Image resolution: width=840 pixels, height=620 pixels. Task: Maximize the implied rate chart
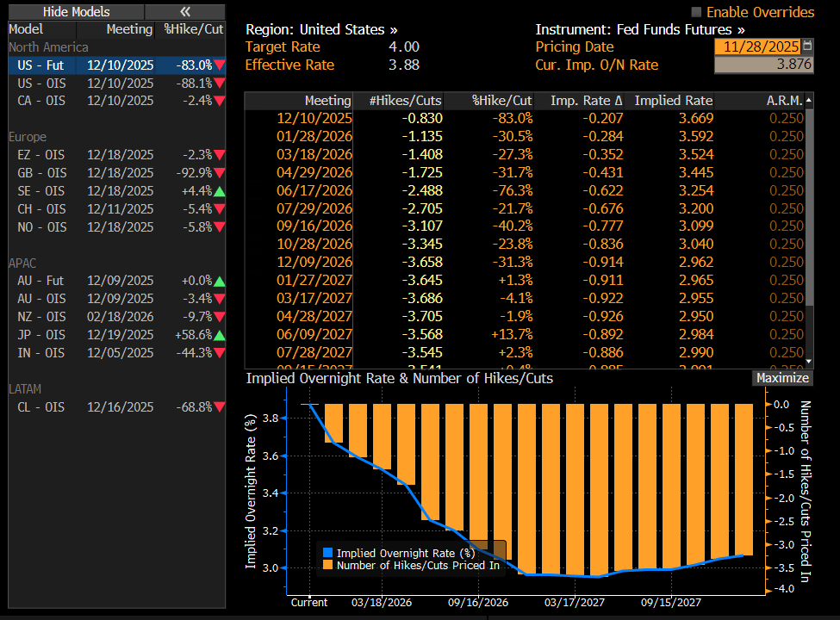(x=781, y=378)
